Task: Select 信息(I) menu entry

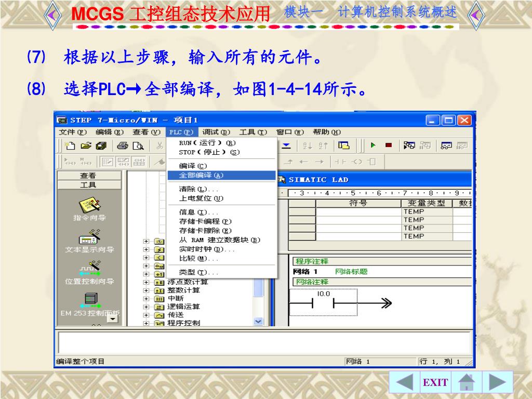Action: (x=222, y=212)
